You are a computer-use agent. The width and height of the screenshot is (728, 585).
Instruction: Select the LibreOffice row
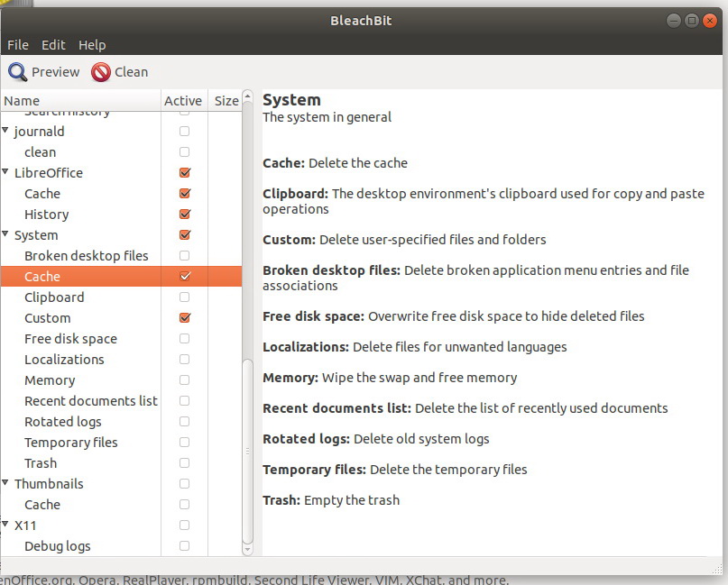point(121,172)
